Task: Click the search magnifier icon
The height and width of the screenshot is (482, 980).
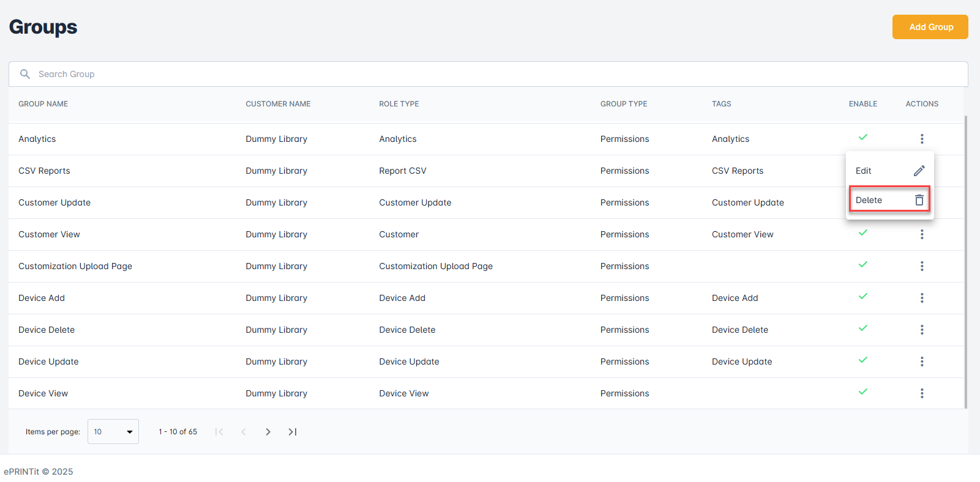Action: [25, 74]
